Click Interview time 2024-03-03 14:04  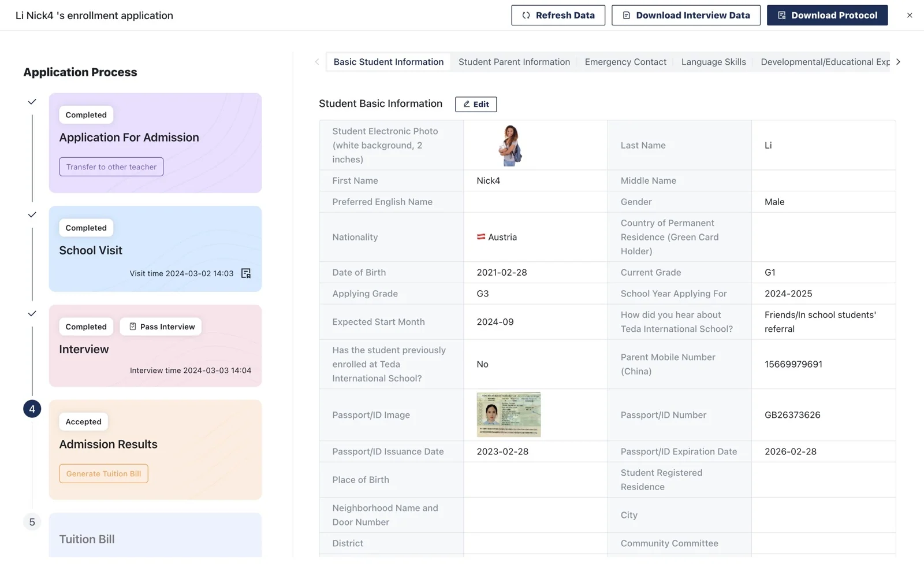click(x=191, y=370)
